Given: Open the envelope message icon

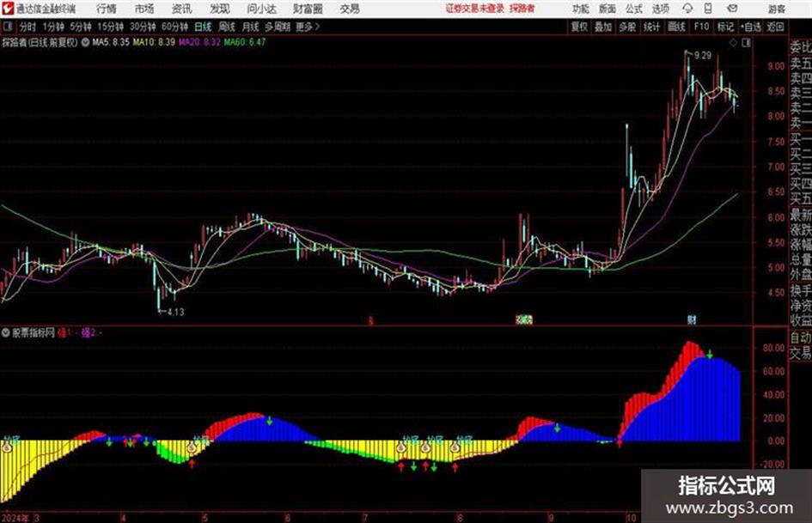Looking at the screenshot, I should click(x=732, y=9).
